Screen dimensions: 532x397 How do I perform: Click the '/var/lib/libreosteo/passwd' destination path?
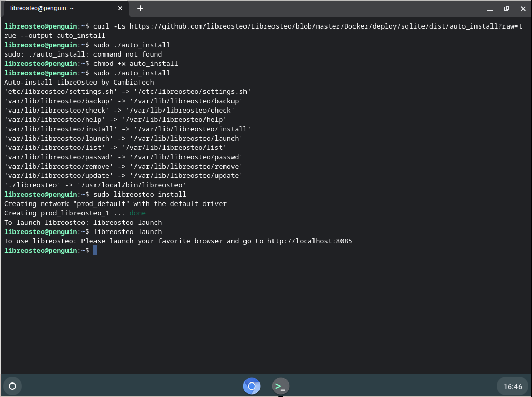pyautogui.click(x=186, y=157)
